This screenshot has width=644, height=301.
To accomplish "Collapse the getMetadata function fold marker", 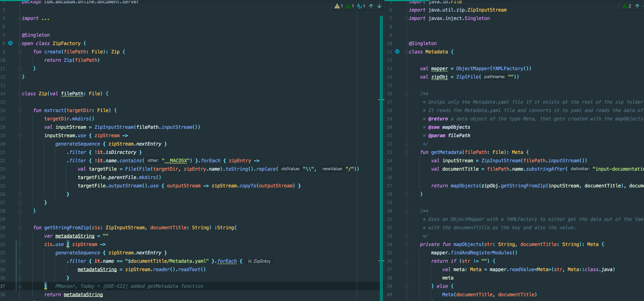I will 406,152.
